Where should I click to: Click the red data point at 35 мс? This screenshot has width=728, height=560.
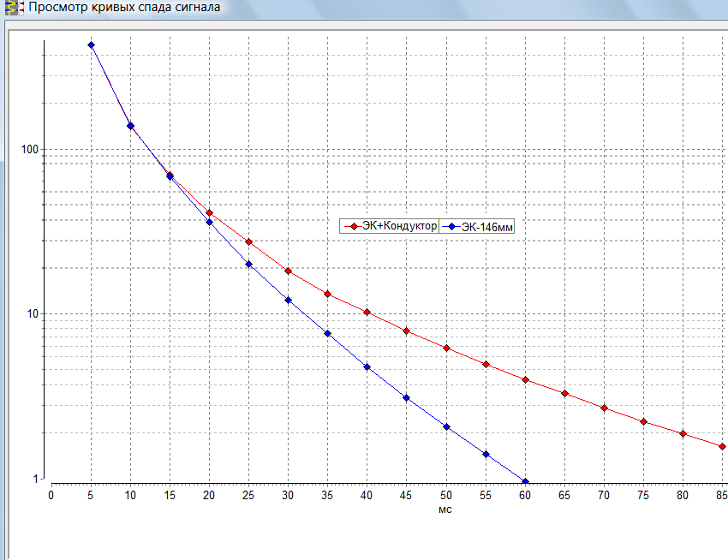point(328,294)
